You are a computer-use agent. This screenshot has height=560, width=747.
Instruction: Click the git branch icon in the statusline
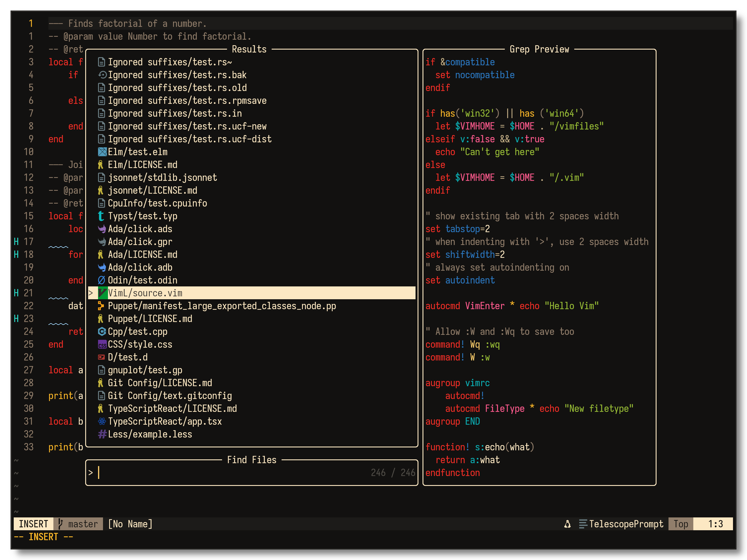click(61, 524)
